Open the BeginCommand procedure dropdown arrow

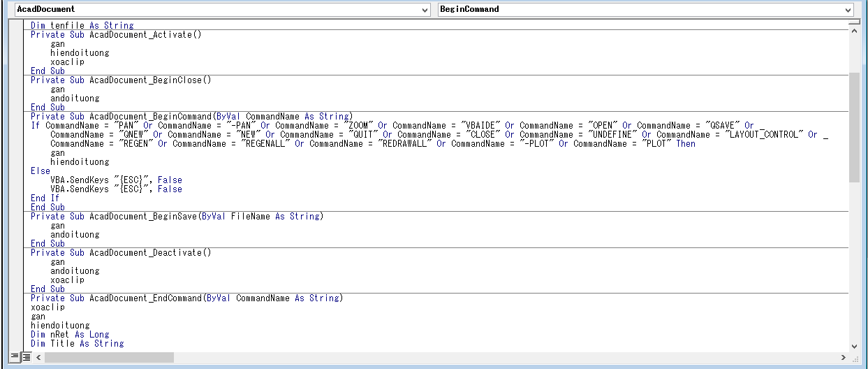tap(848, 10)
